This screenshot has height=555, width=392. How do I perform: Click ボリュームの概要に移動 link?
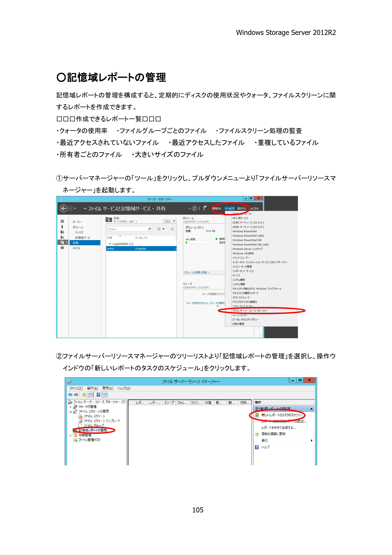(197, 272)
